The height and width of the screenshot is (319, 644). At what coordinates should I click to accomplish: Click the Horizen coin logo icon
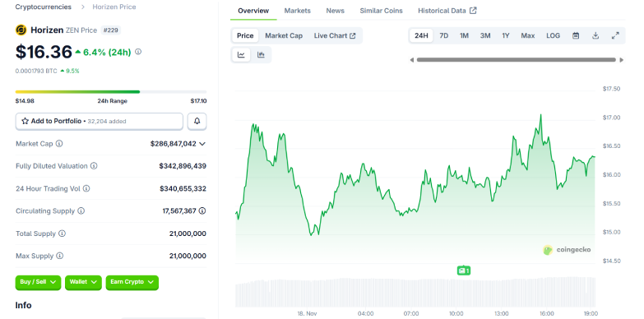click(x=21, y=30)
